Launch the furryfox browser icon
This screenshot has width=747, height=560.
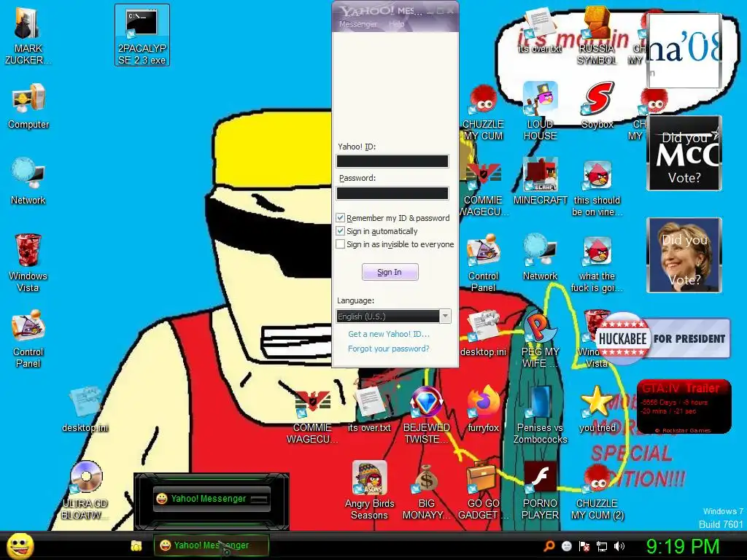click(483, 409)
